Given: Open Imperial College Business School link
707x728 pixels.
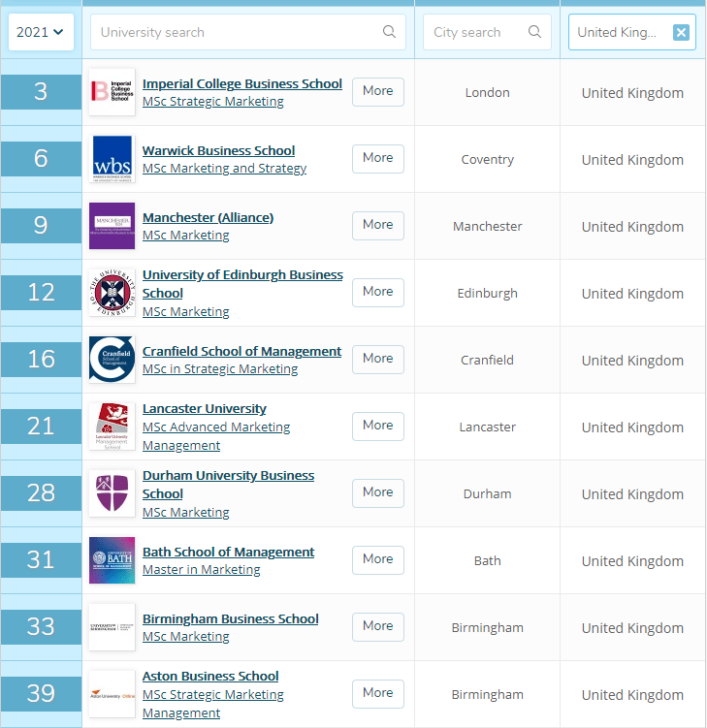Looking at the screenshot, I should pyautogui.click(x=242, y=83).
